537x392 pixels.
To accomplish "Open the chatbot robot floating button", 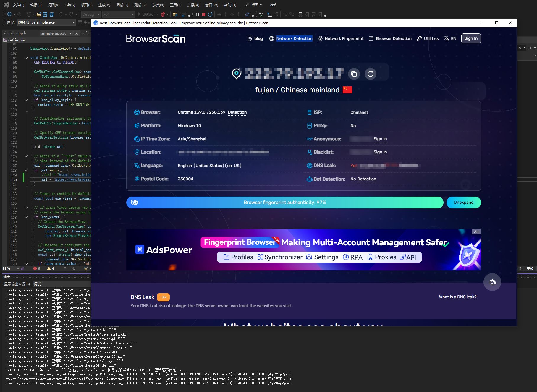I will click(x=492, y=282).
